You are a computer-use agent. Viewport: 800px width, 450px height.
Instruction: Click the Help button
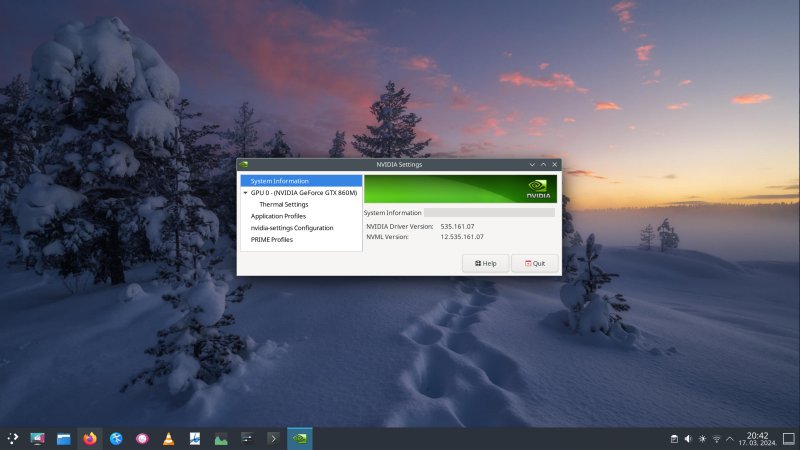point(485,263)
